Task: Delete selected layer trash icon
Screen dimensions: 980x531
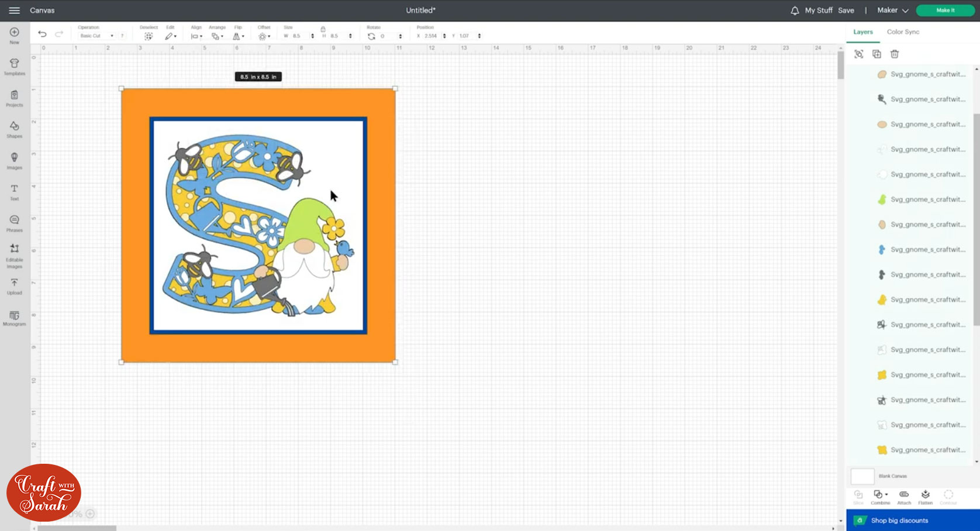Action: (895, 54)
